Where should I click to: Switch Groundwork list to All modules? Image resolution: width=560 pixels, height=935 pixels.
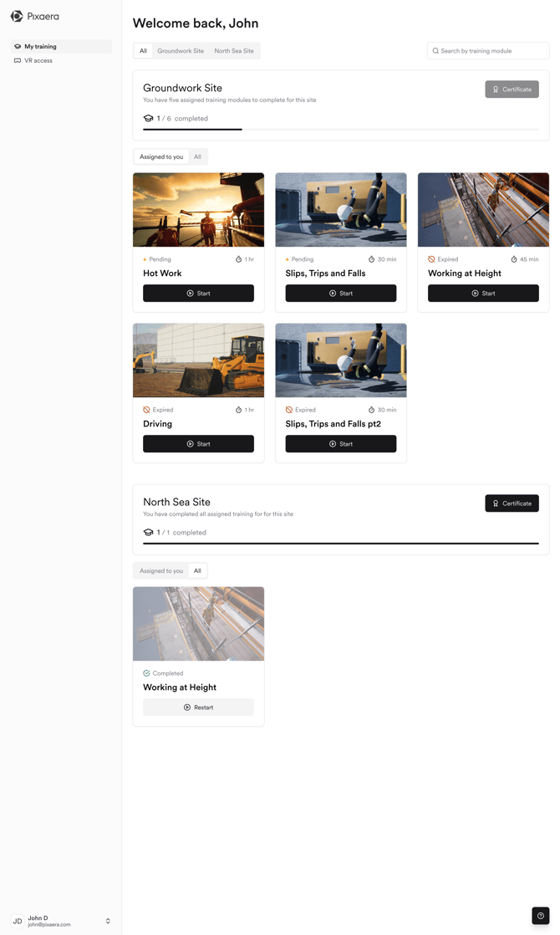197,156
